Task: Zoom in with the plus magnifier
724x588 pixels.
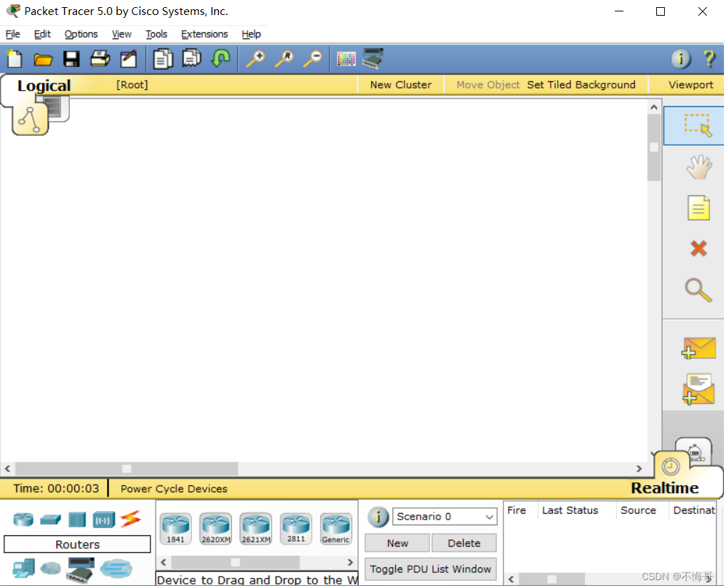Action: [x=255, y=59]
